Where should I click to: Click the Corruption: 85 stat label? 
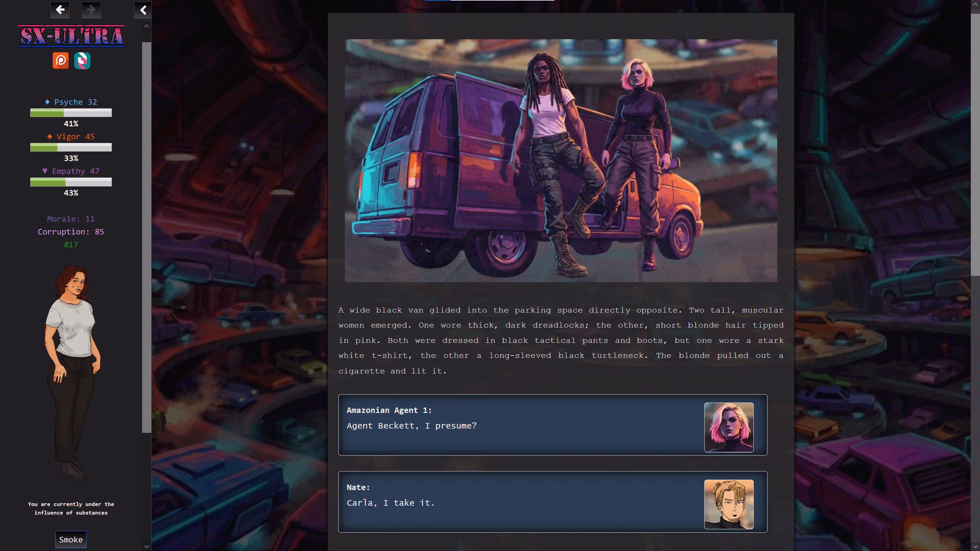(x=71, y=232)
